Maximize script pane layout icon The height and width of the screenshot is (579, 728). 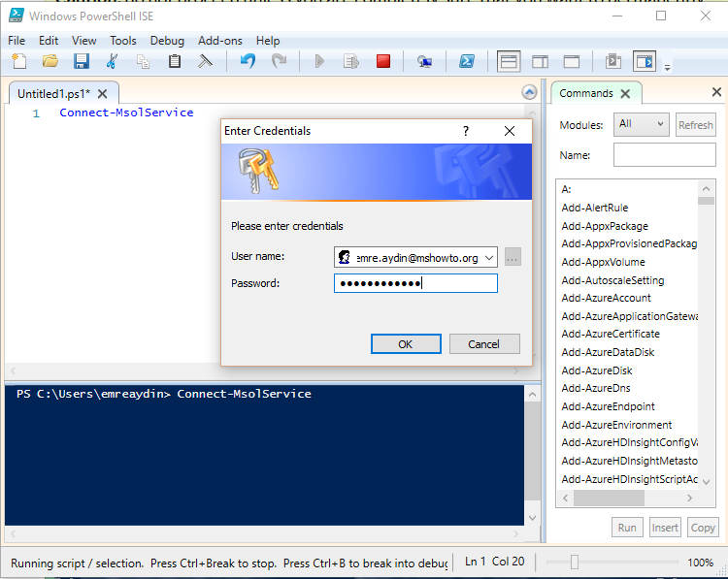coord(572,61)
